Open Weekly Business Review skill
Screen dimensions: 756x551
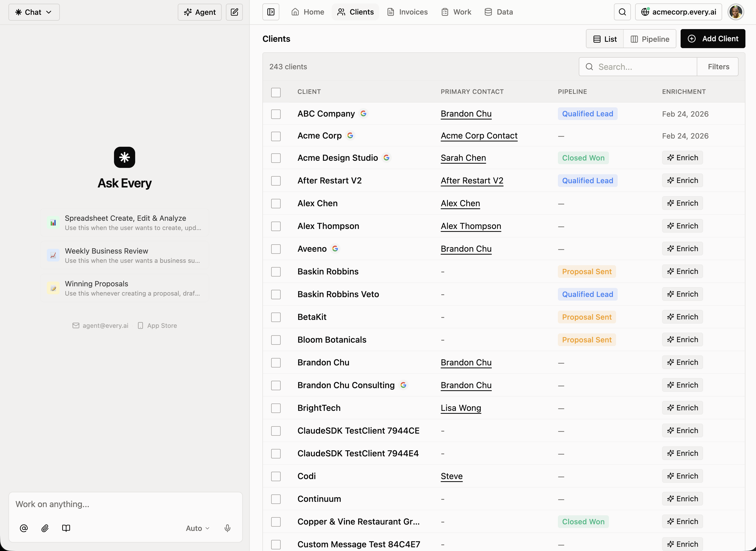click(125, 255)
